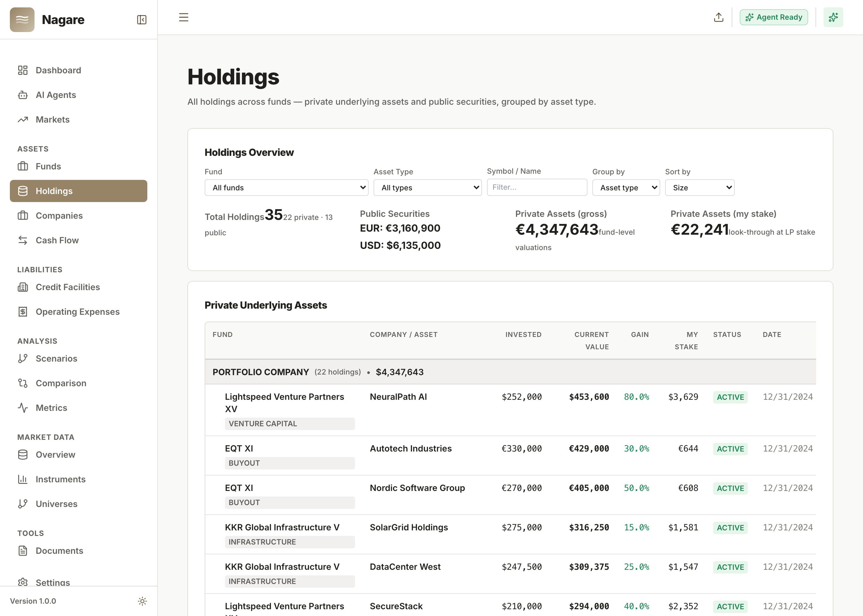Click the INVESTED column header

[x=523, y=334]
